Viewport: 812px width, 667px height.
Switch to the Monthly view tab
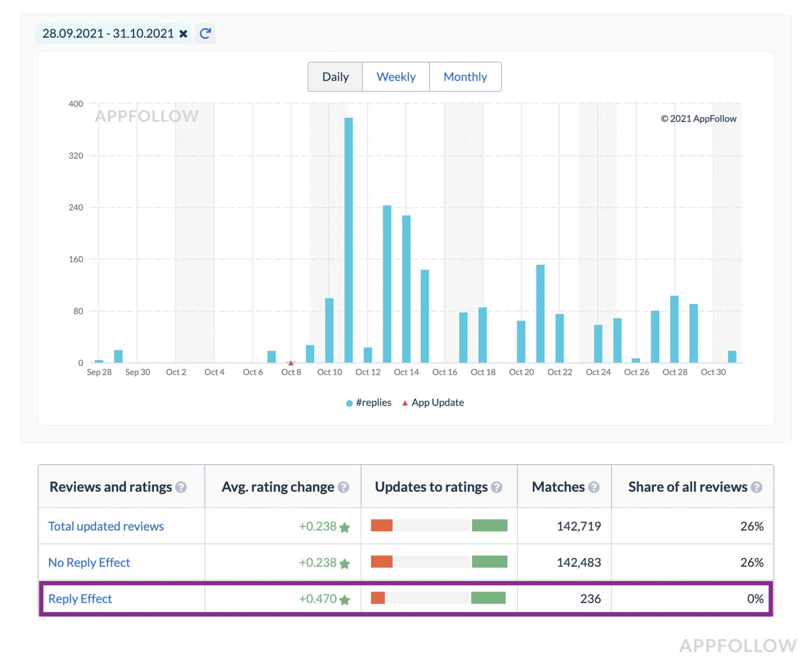pyautogui.click(x=465, y=77)
